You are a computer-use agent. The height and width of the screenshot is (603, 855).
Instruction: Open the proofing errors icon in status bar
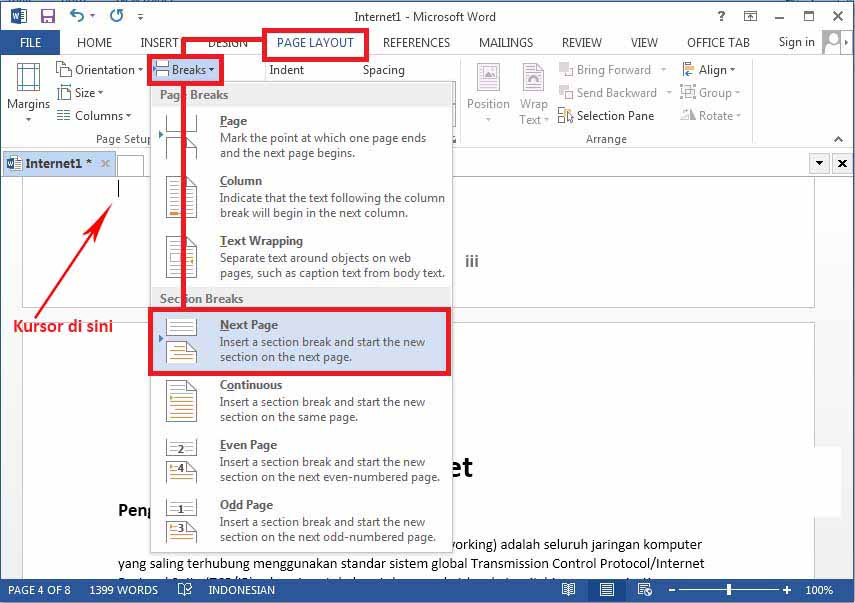(x=185, y=589)
